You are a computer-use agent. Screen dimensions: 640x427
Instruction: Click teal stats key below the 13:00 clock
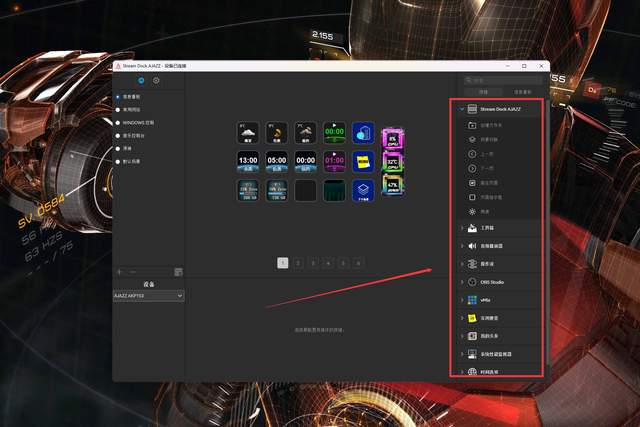pyautogui.click(x=248, y=190)
